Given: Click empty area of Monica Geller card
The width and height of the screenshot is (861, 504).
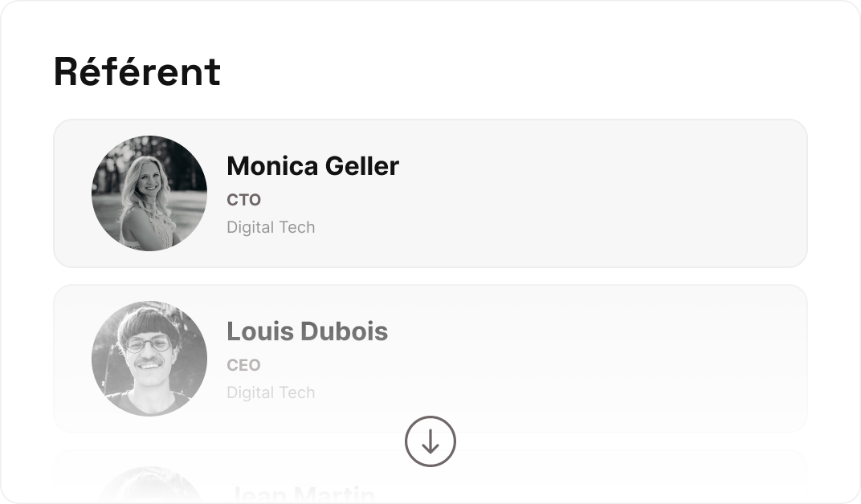Looking at the screenshot, I should [x=604, y=193].
